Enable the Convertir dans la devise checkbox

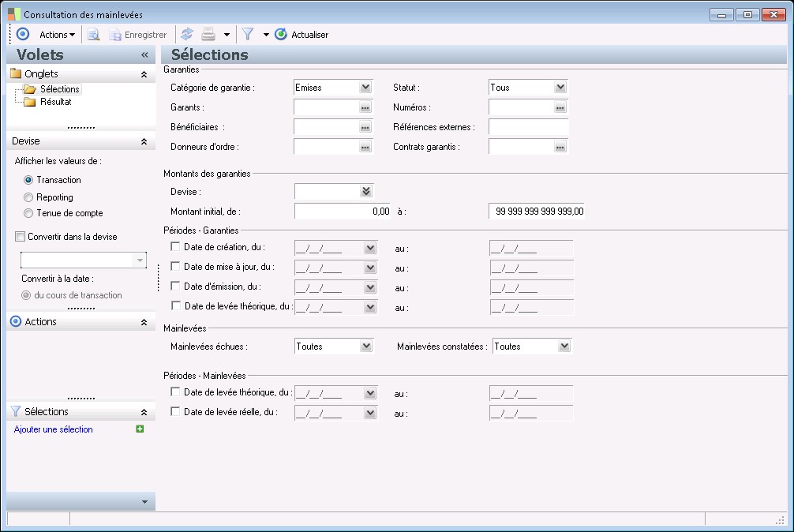coord(21,237)
